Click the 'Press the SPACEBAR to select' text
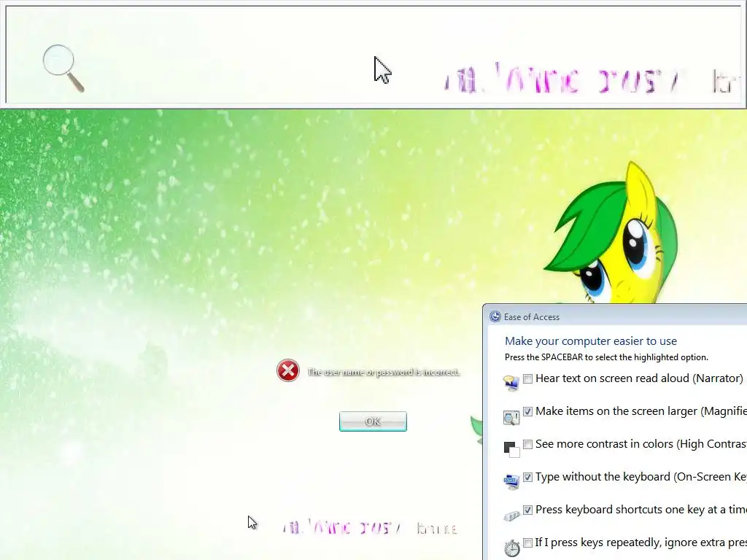747x560 pixels. 606,357
